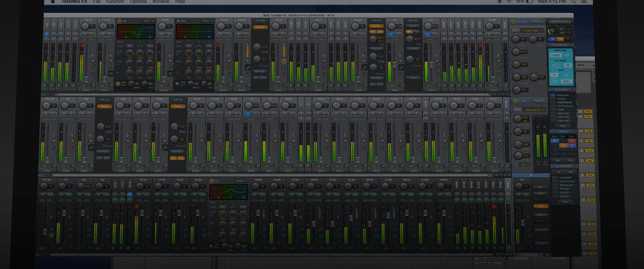
Task: Open Window menu
Action: coord(161,2)
